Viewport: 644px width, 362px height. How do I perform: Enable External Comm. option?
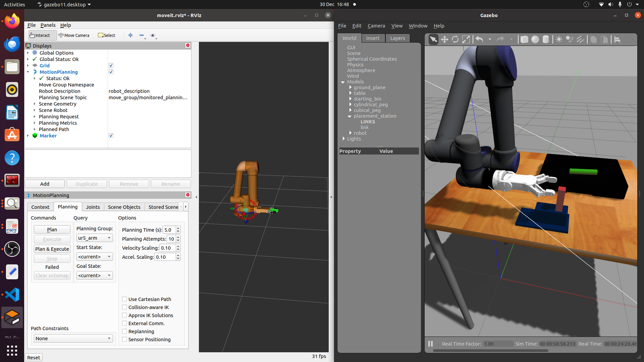pos(124,323)
